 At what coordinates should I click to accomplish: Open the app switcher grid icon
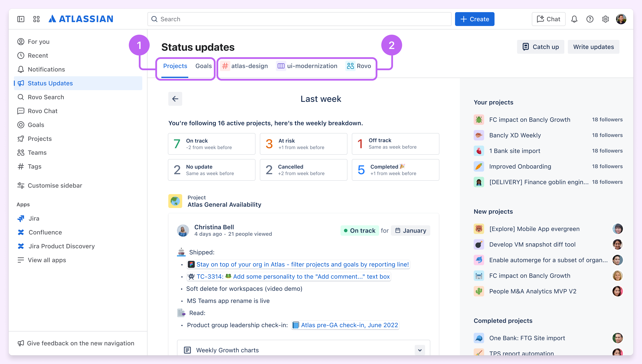click(x=36, y=19)
